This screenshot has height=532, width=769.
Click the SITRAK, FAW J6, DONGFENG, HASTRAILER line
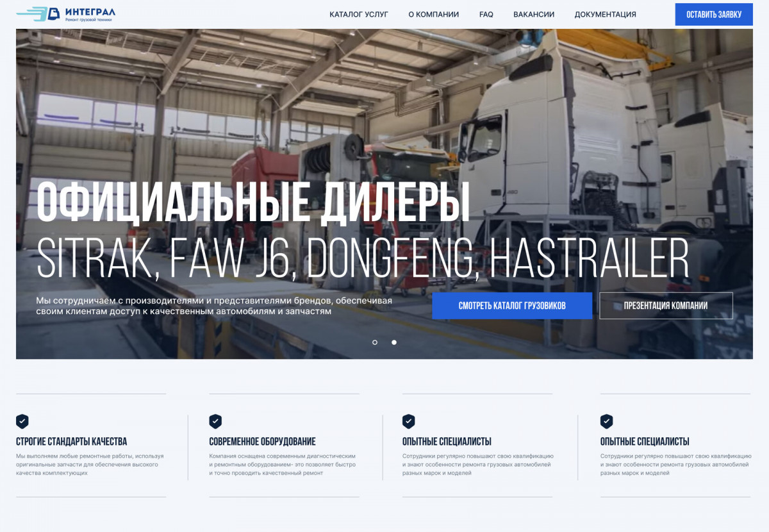(x=363, y=258)
